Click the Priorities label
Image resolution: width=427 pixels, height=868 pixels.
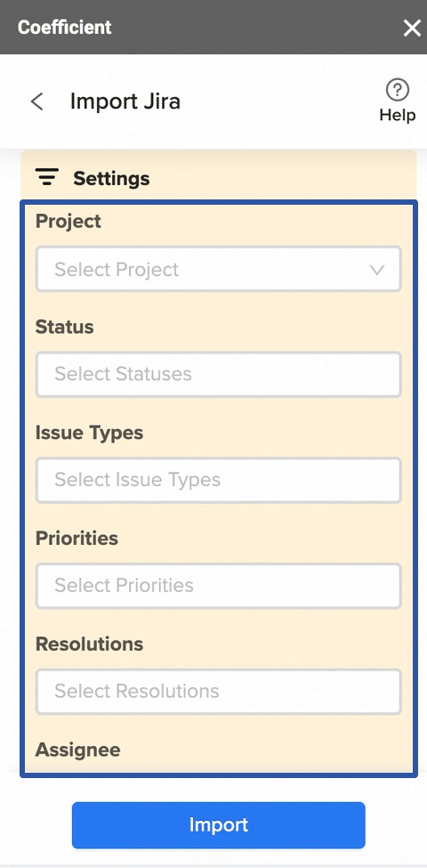77,538
